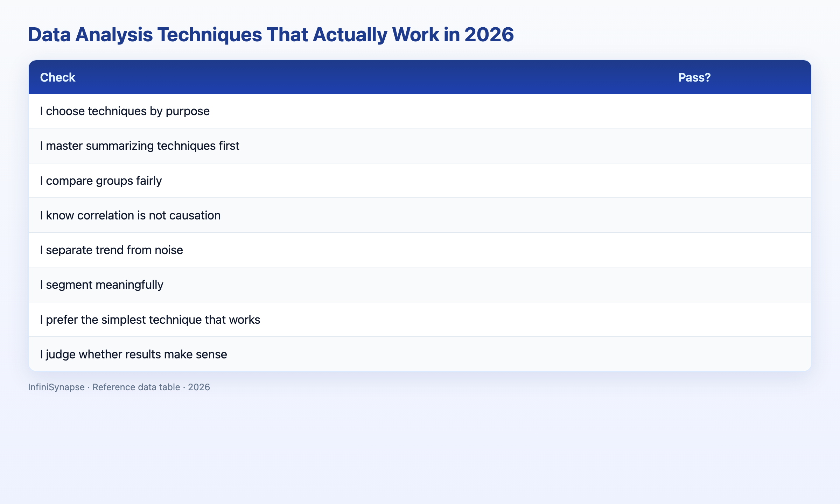Select 'I compare groups fairly' row
This screenshot has height=504, width=840.
(x=420, y=181)
